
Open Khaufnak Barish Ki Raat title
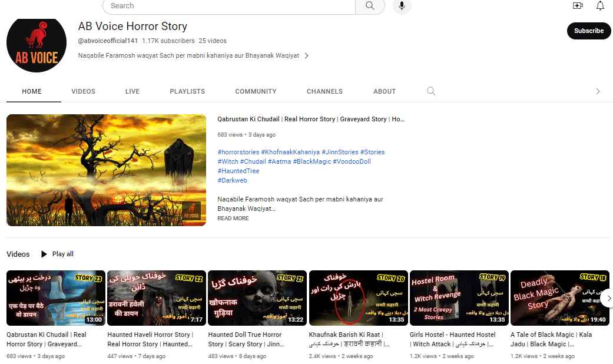(x=350, y=339)
